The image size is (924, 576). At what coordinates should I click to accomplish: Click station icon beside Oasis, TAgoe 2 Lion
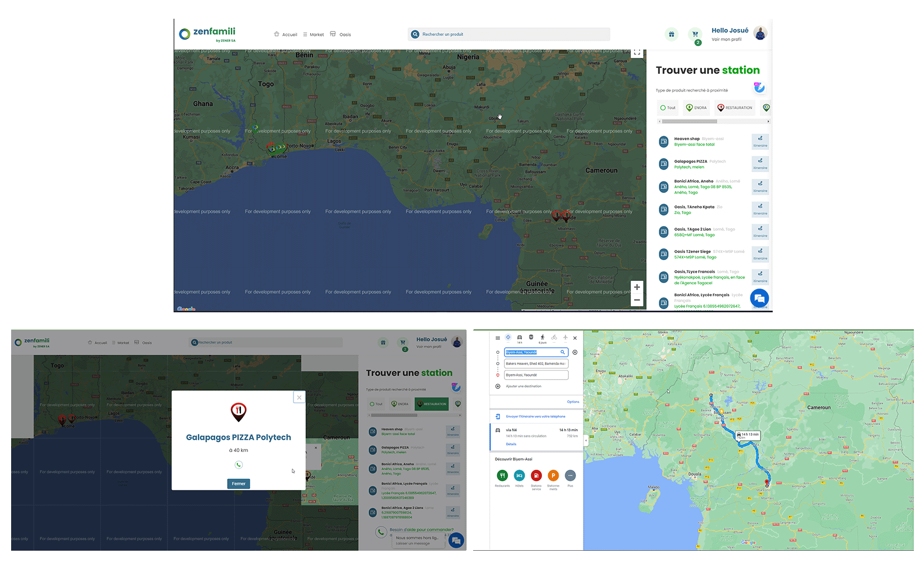click(663, 232)
